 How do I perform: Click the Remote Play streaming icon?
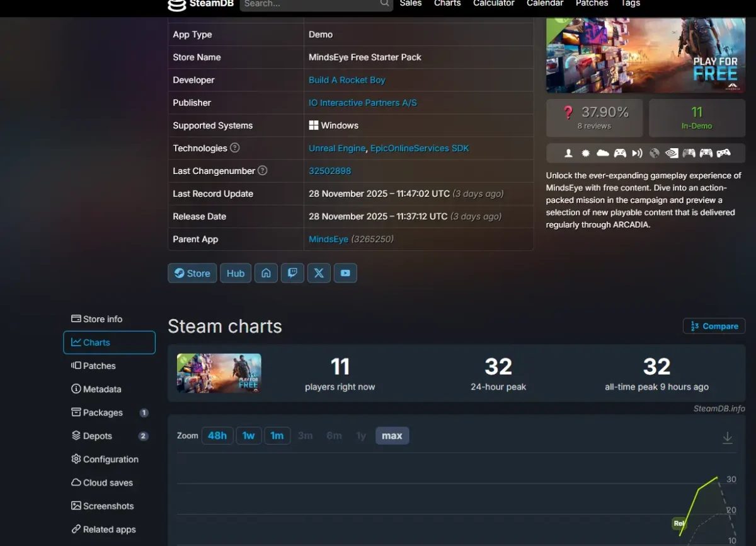coord(637,153)
